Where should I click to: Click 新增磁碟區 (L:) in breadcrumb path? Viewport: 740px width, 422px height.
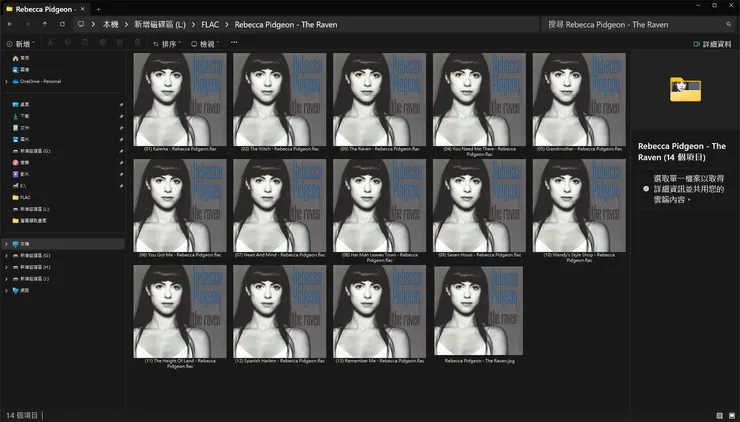[x=160, y=25]
